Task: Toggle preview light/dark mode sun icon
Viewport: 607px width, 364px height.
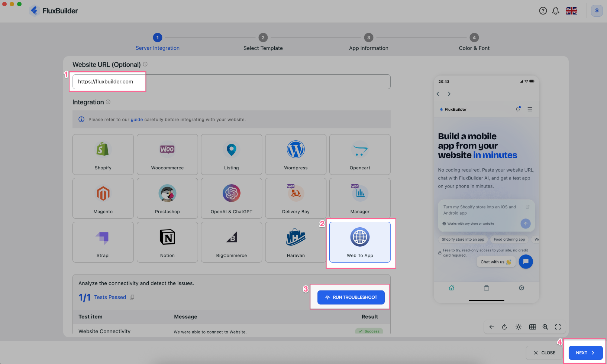Action: 519,327
